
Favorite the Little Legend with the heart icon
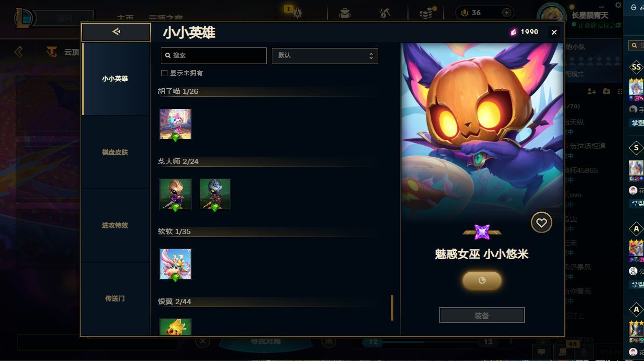(541, 223)
